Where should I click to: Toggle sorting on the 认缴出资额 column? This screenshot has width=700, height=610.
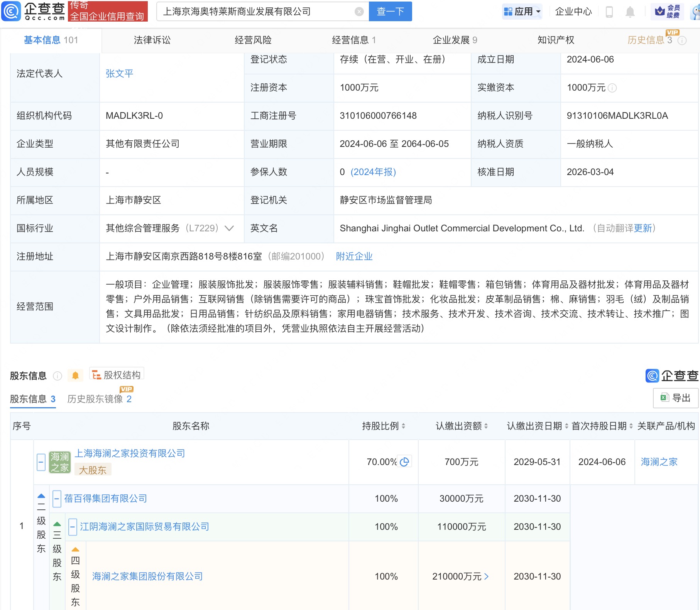pos(487,426)
